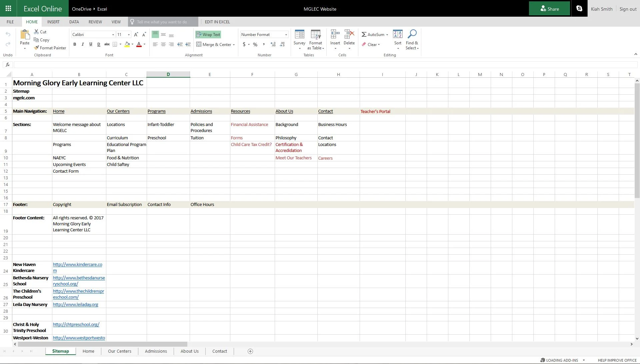Apply a border with the borders icon
Image resolution: width=640 pixels, height=364 pixels.
pos(115,44)
